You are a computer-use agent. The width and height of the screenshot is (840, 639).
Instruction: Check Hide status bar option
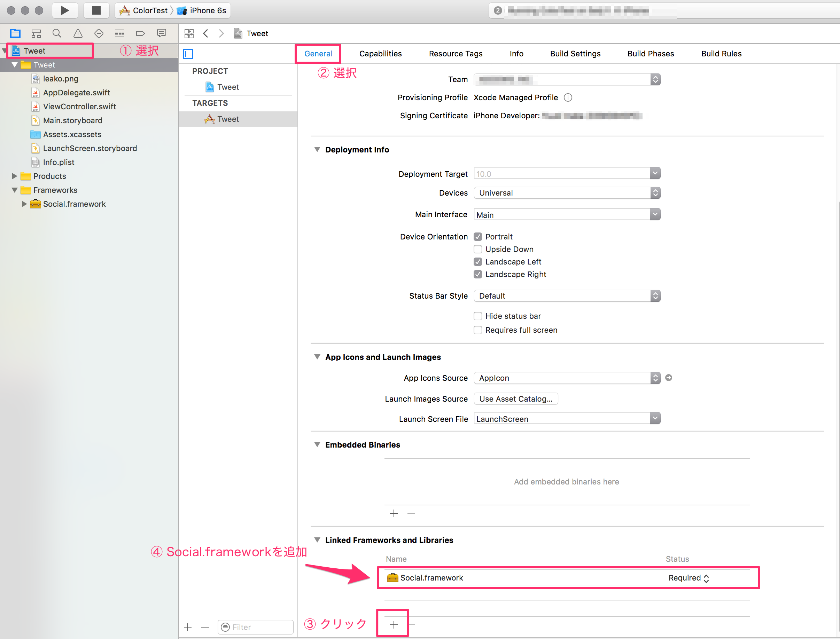[478, 316]
